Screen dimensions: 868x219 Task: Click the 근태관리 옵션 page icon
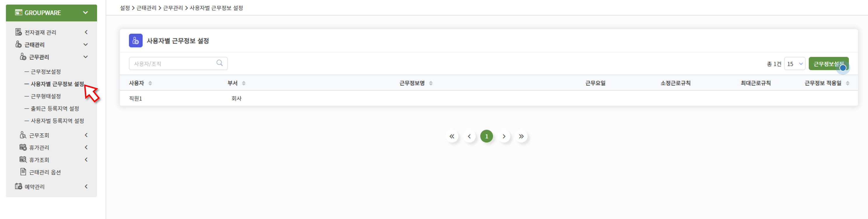pos(23,172)
